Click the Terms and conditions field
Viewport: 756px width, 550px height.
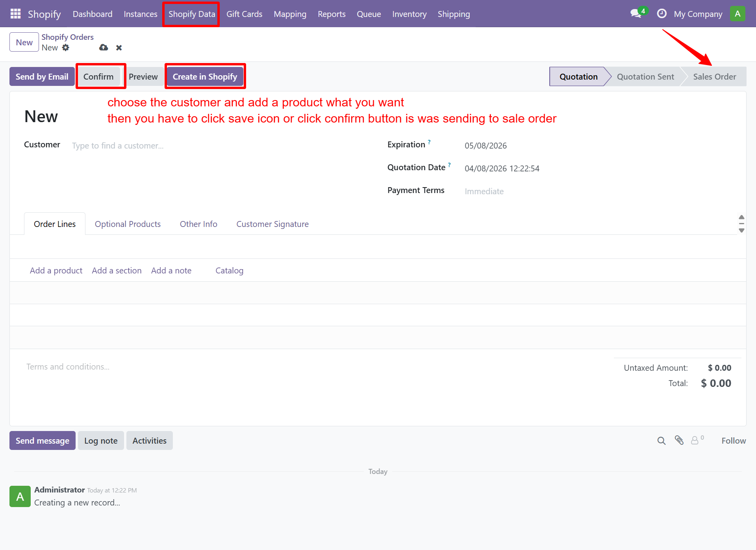pyautogui.click(x=68, y=366)
